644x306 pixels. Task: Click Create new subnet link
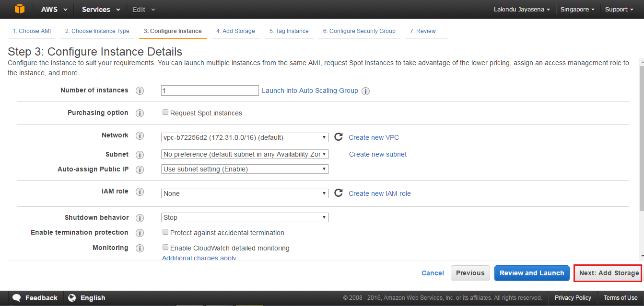tap(378, 154)
